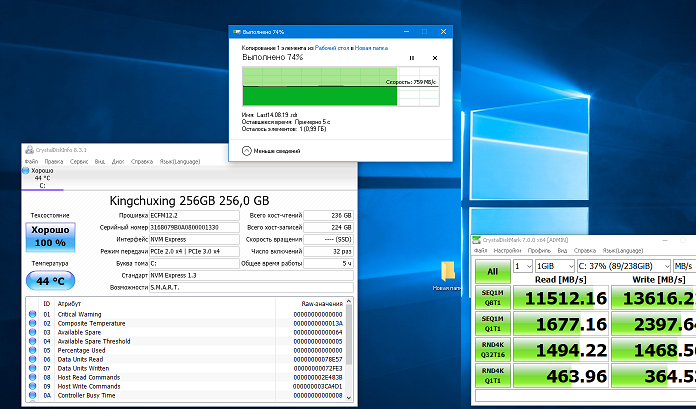
Task: Click the 44 °C temperature button
Action: (x=50, y=281)
